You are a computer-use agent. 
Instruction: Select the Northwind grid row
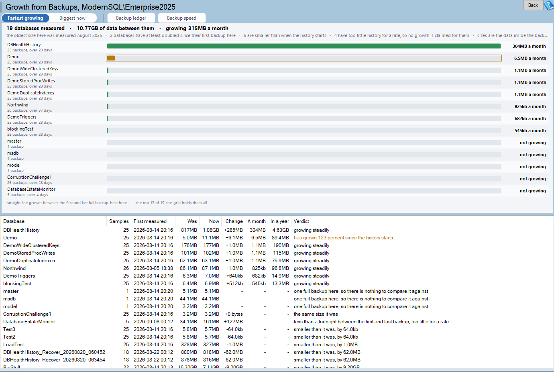277,268
